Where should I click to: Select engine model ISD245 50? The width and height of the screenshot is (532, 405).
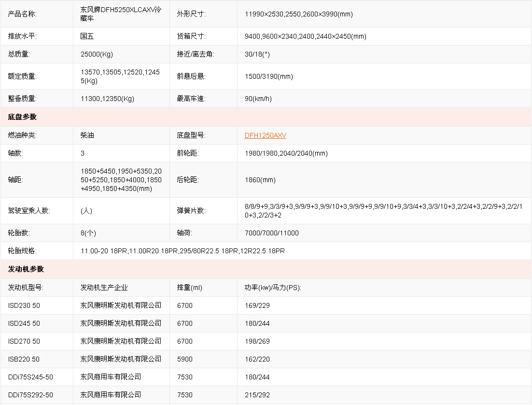tap(24, 323)
